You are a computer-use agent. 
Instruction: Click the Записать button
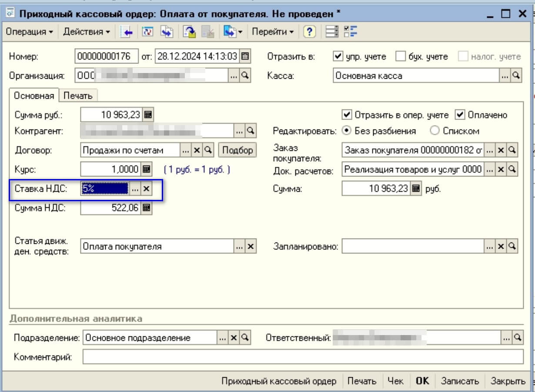point(460,381)
